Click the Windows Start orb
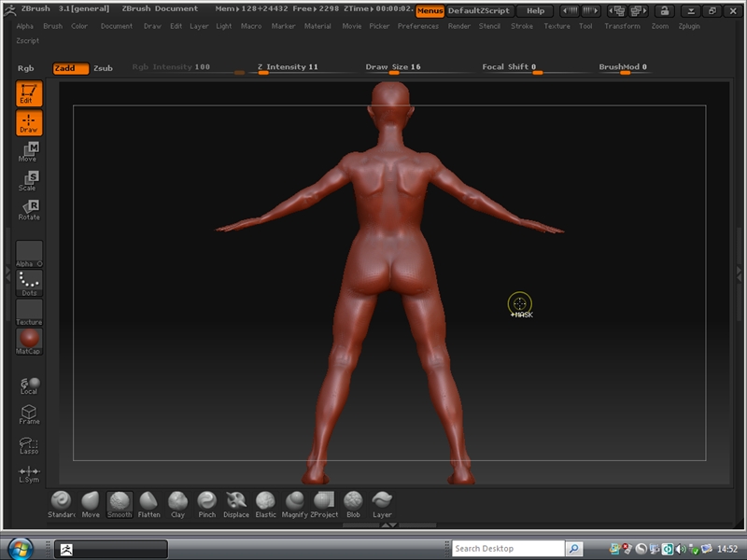The image size is (747, 560). point(21,548)
